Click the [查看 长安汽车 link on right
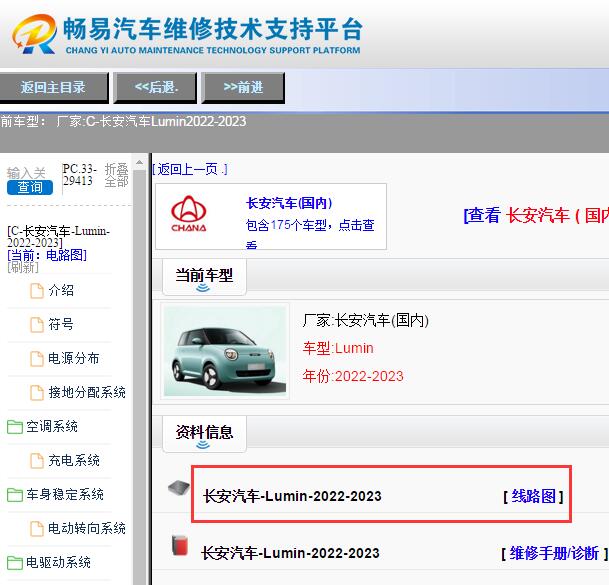 (x=536, y=215)
